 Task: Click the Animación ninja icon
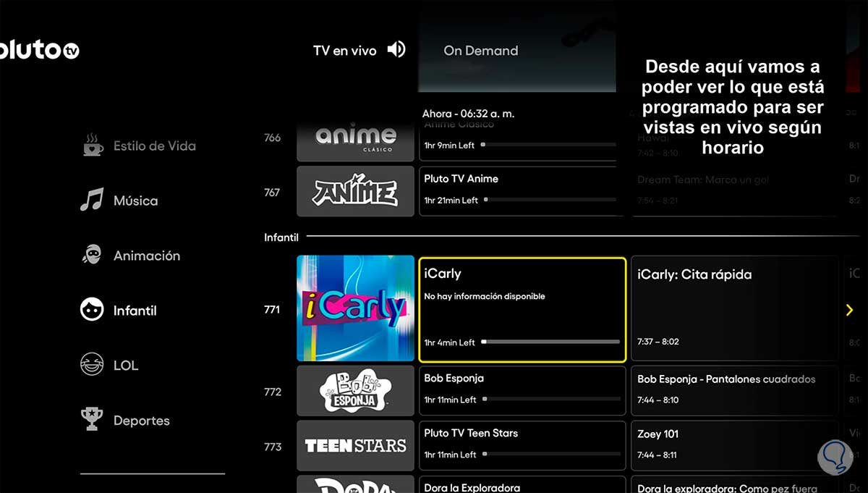(92, 255)
